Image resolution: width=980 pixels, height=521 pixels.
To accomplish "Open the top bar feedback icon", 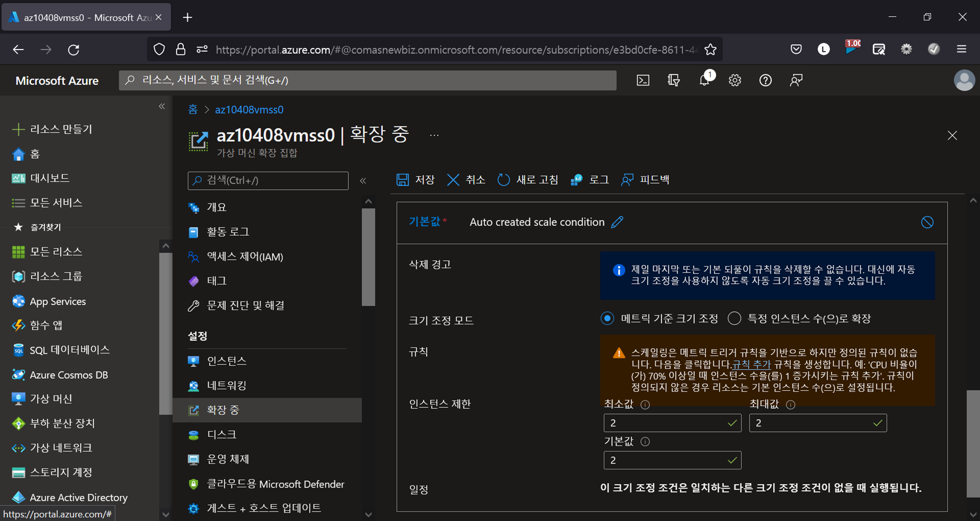I will 796,80.
